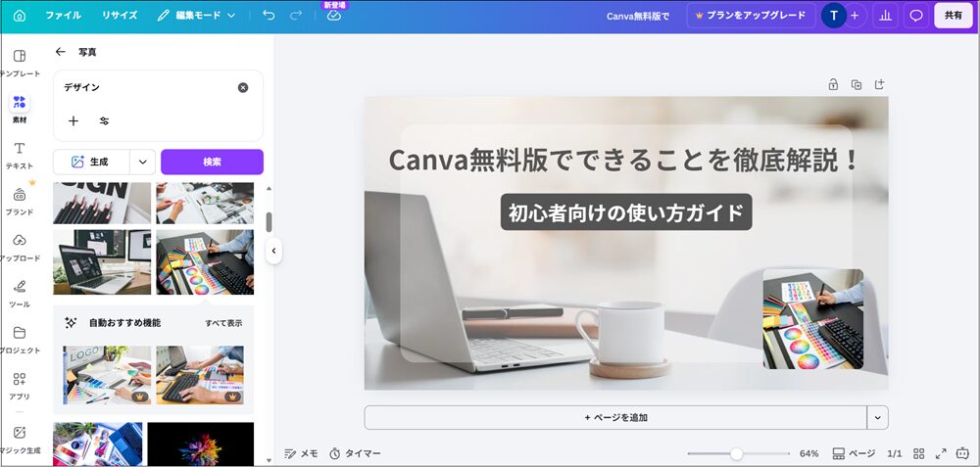Click the 自動おすすめ機能 sparkle icon
Screen dimensions: 980x467
tap(71, 323)
